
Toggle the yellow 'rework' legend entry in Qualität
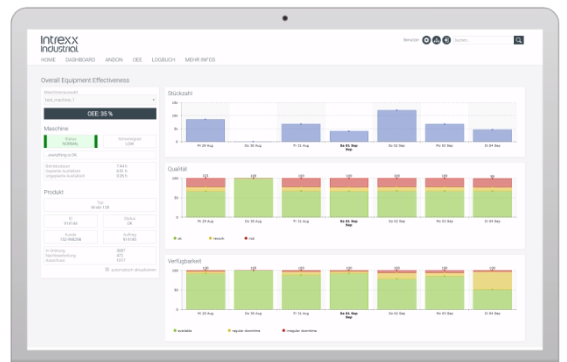217,238
